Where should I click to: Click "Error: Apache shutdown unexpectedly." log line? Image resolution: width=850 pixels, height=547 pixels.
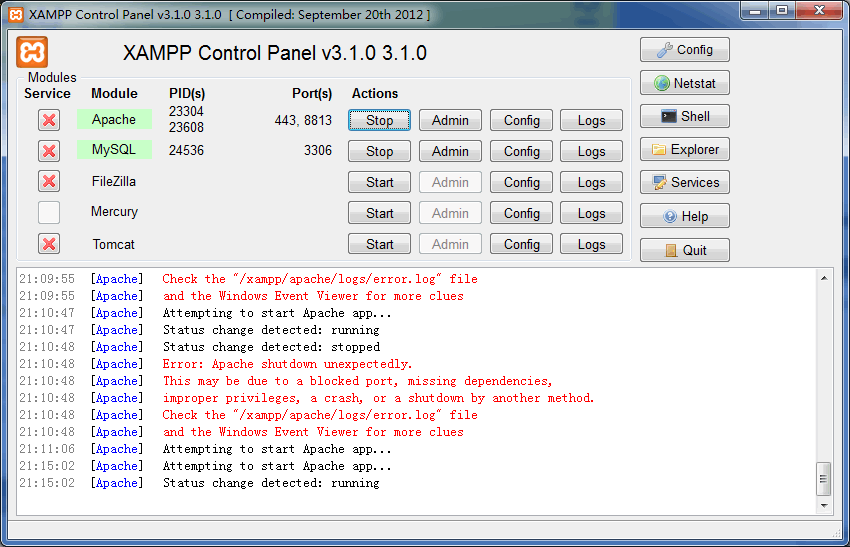pos(287,364)
